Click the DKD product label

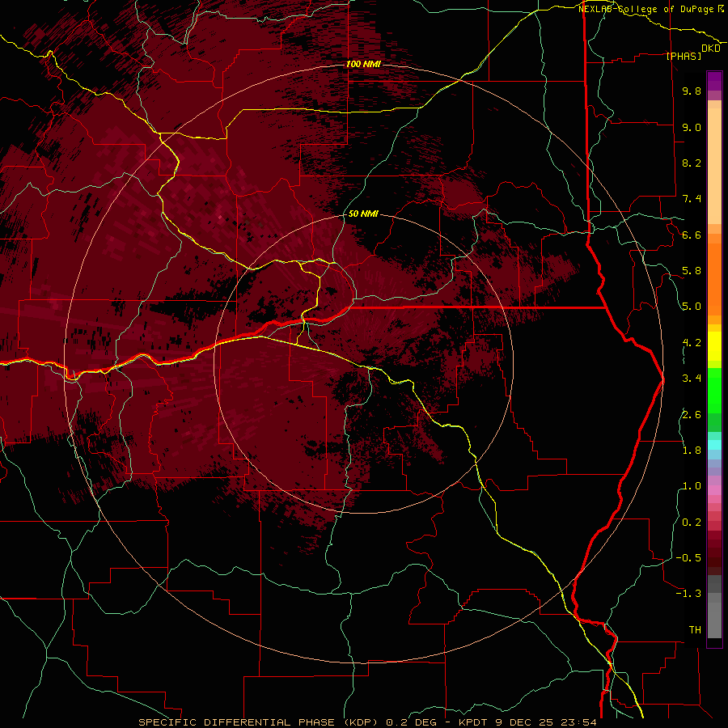coord(711,49)
